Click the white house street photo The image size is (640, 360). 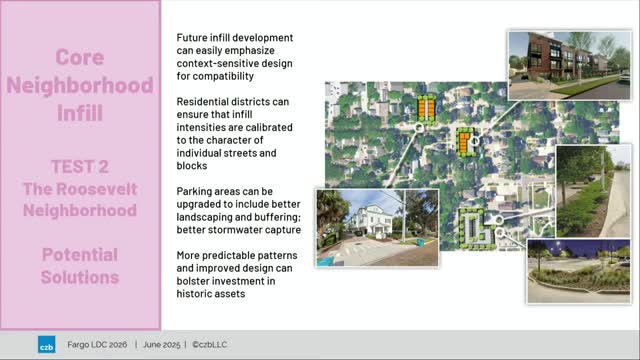pos(377,228)
